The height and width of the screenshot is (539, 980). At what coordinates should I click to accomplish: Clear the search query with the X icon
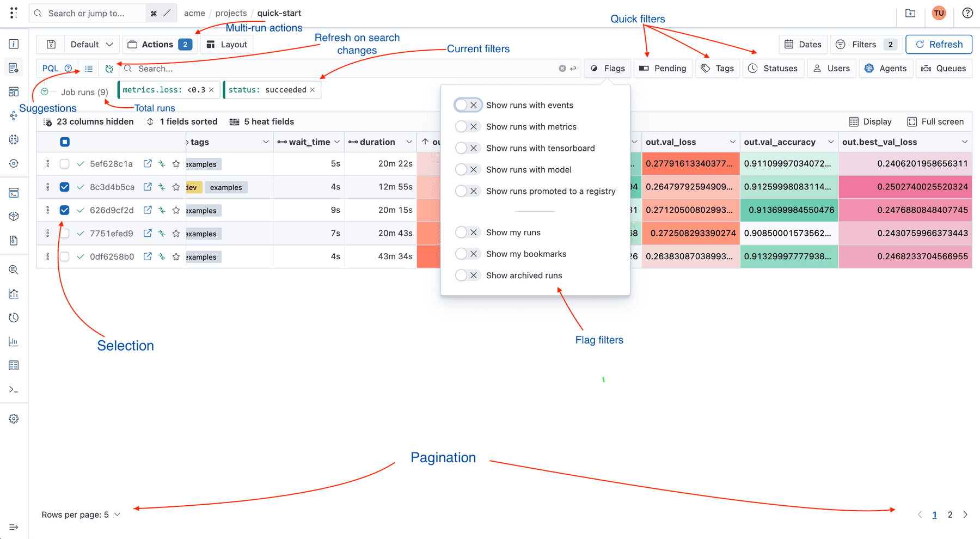pyautogui.click(x=562, y=68)
